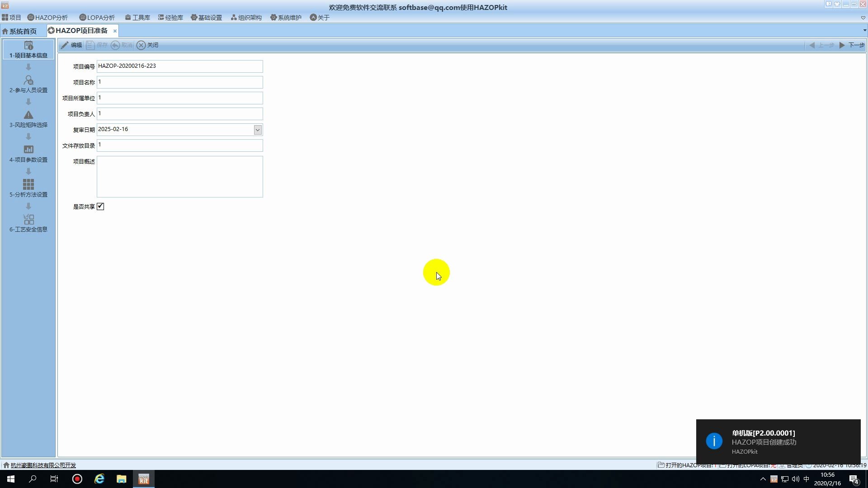
Task: Toggle the 是否共享 checkbox
Action: [x=100, y=206]
